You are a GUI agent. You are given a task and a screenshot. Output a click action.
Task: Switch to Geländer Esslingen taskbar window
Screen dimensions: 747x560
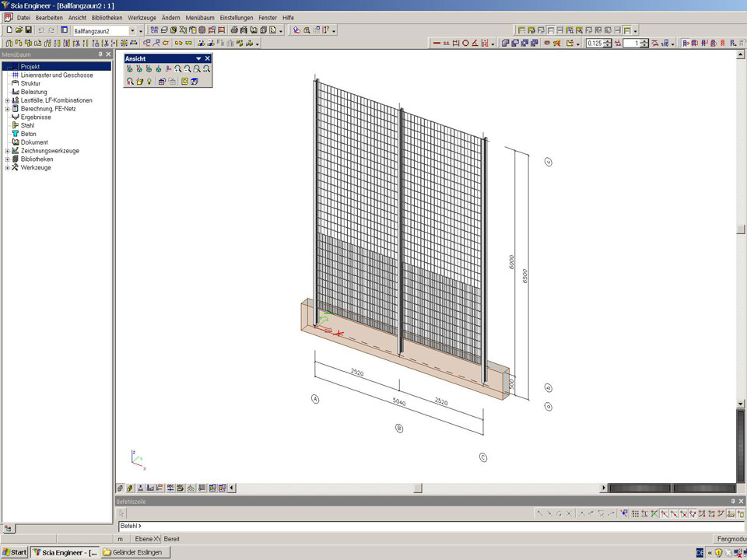(x=135, y=552)
